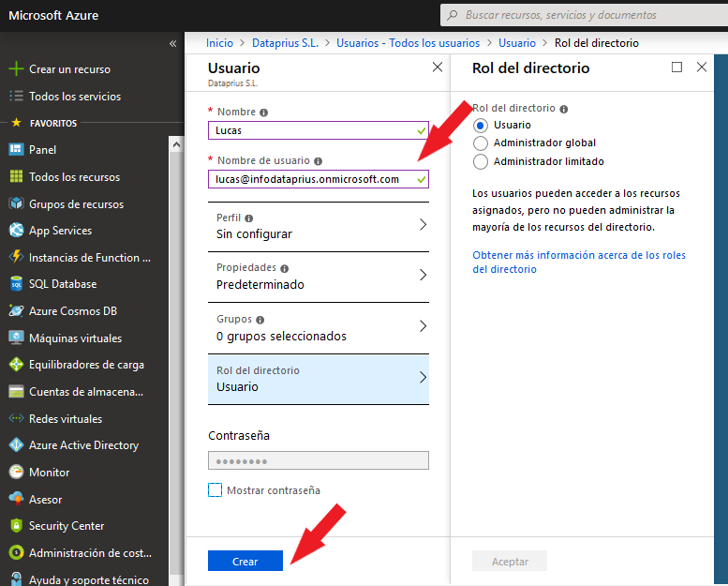Click the green plus Crear un recurso icon
This screenshot has height=586, width=728.
[16, 68]
